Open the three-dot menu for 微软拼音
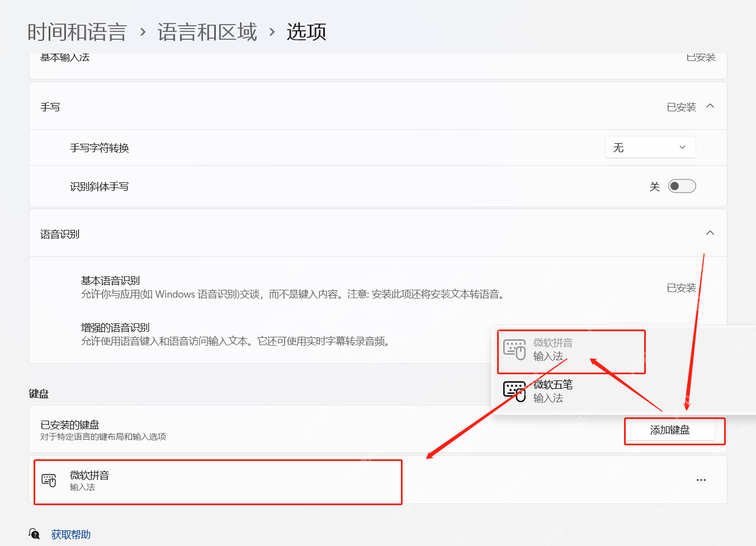Viewport: 756px width, 546px height. tap(701, 480)
